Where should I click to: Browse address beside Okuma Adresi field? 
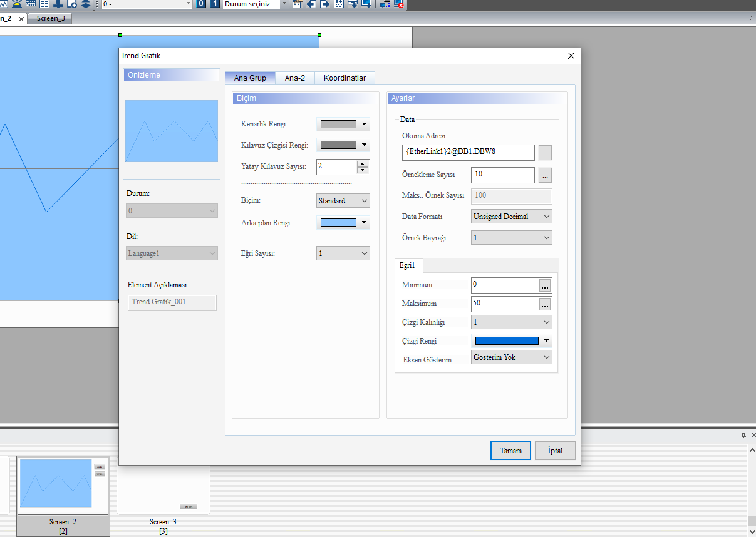[545, 153]
